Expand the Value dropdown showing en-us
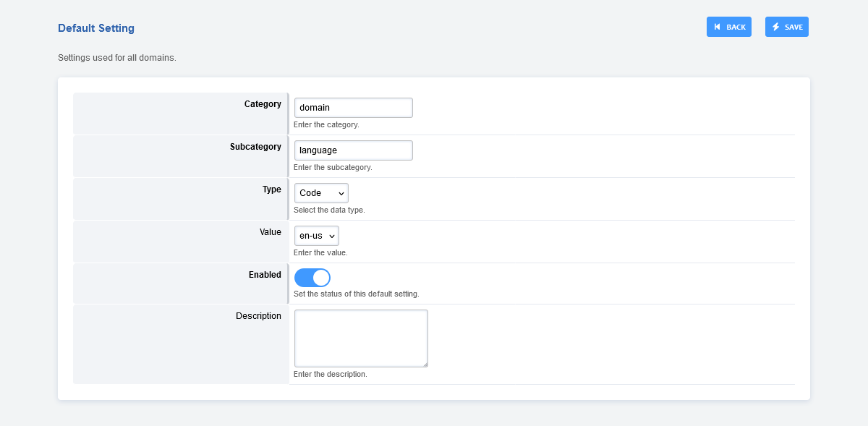Screen dimensions: 868x426 pos(316,236)
